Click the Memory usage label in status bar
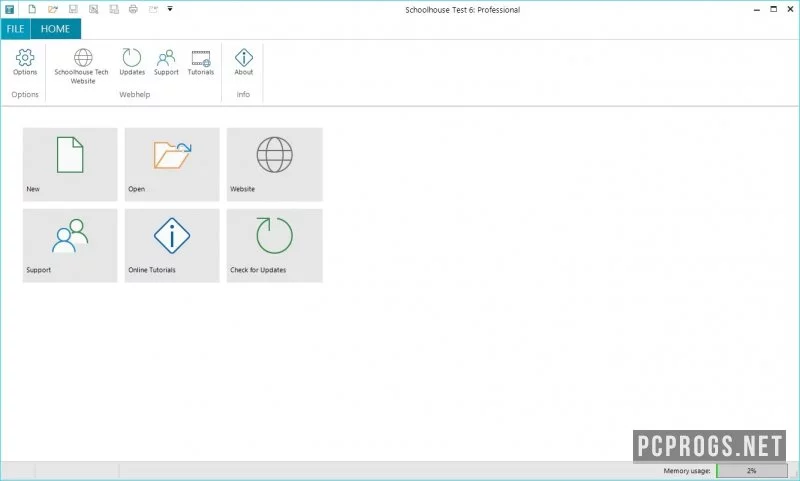 [x=687, y=471]
